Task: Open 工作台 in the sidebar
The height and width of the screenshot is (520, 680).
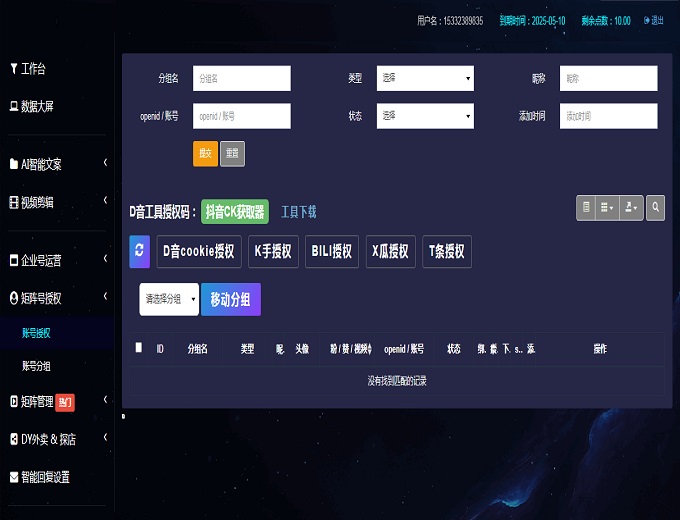Action: point(33,69)
